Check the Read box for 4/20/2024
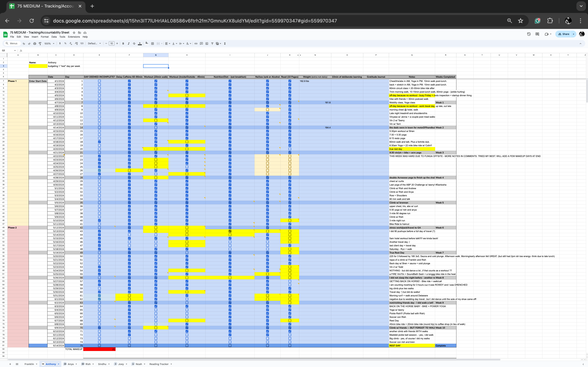This screenshot has width=588, height=367. click(290, 149)
